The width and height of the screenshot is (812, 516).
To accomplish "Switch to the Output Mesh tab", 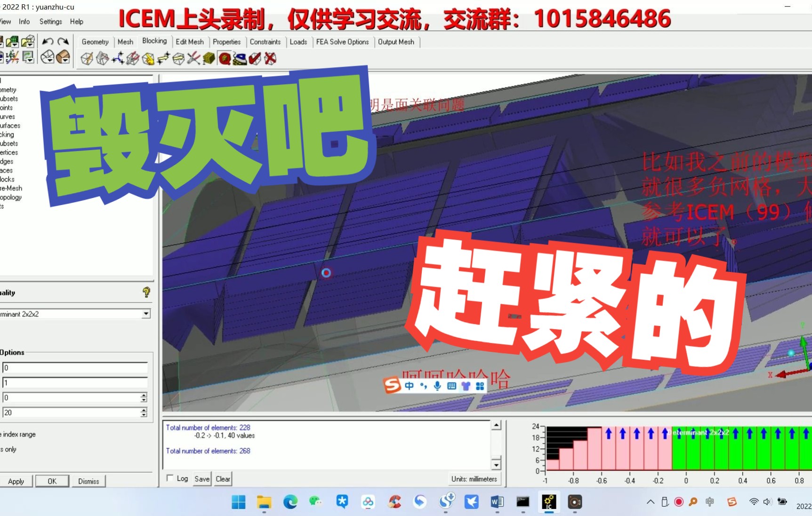I will pos(396,42).
